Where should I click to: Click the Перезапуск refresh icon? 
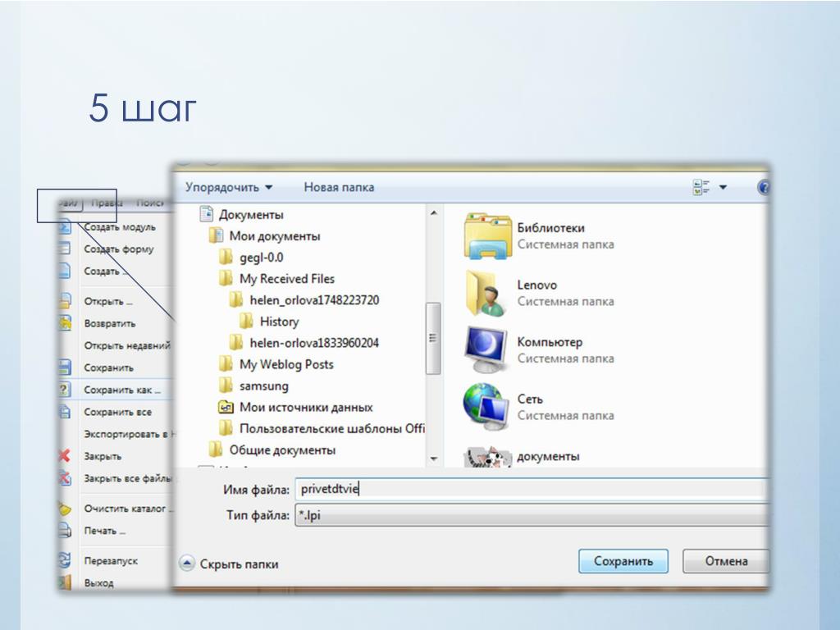point(64,560)
